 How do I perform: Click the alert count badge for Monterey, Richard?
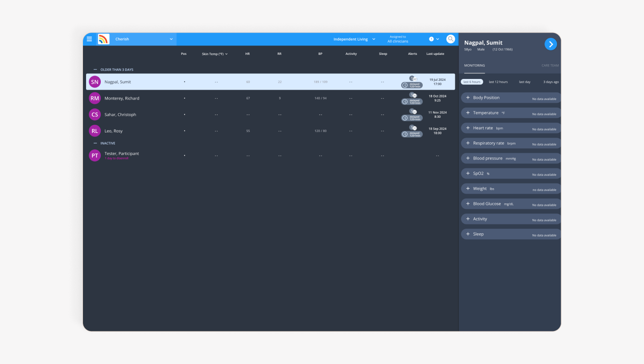(413, 95)
